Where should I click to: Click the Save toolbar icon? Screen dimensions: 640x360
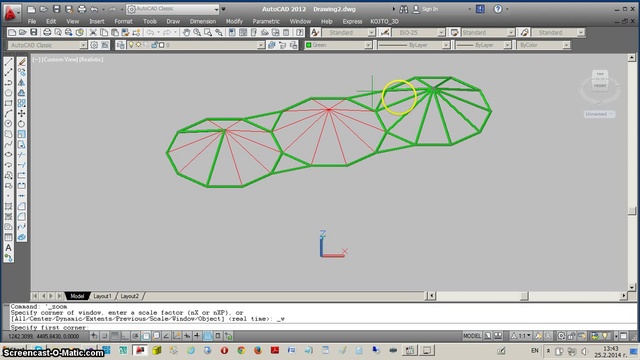coord(34,32)
